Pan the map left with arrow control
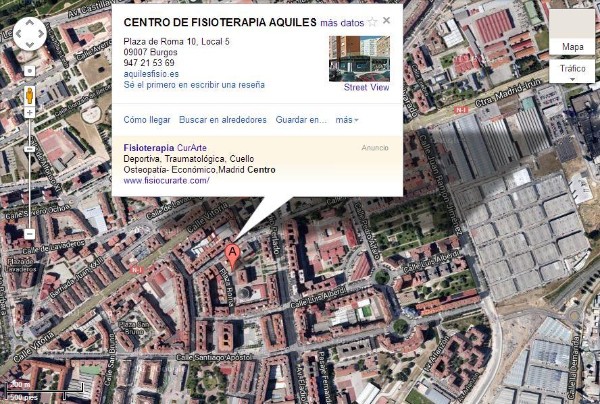The height and width of the screenshot is (404, 600). 19,34
